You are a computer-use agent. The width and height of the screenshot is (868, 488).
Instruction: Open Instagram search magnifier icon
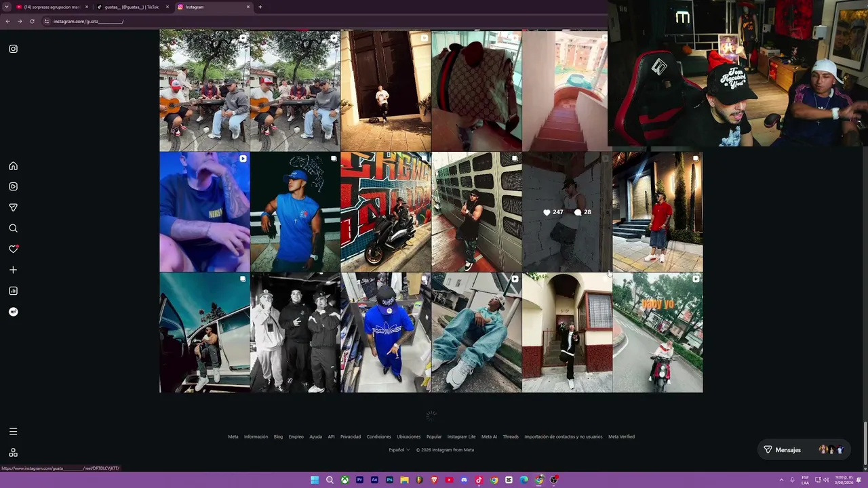[13, 228]
